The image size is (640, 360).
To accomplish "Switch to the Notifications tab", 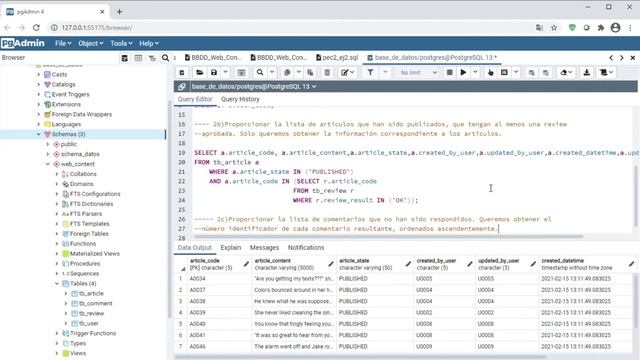I will [306, 247].
